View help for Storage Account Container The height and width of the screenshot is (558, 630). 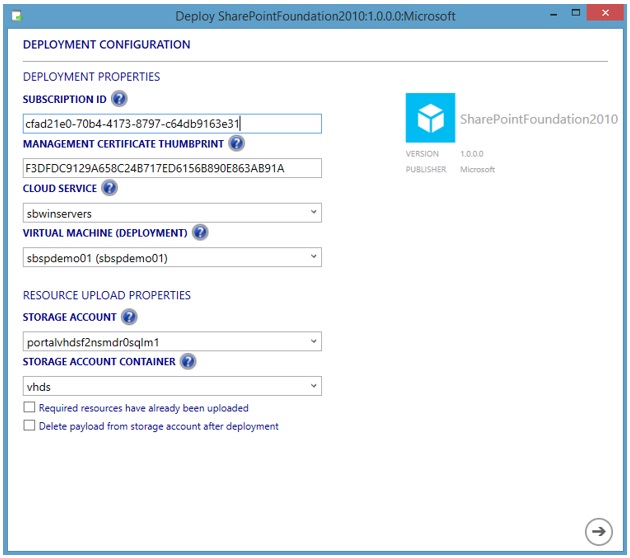(x=188, y=361)
